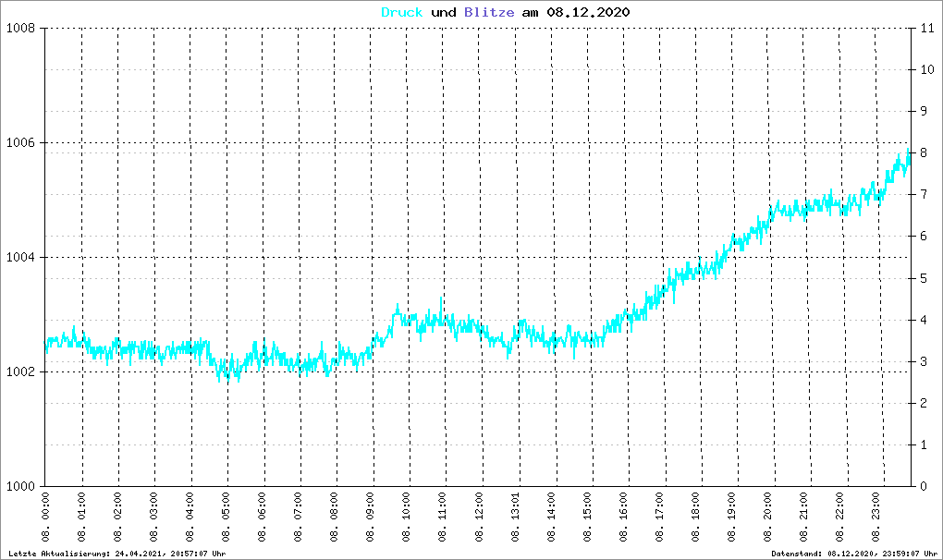Click the purple 'Blitze' word in title
Viewport: 943px width, 560px height.
click(x=489, y=12)
